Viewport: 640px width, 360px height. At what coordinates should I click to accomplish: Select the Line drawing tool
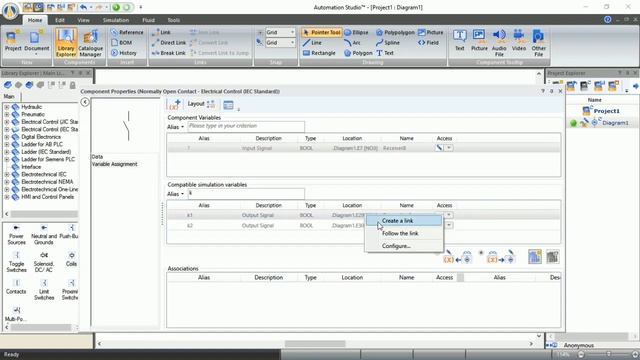coord(312,42)
